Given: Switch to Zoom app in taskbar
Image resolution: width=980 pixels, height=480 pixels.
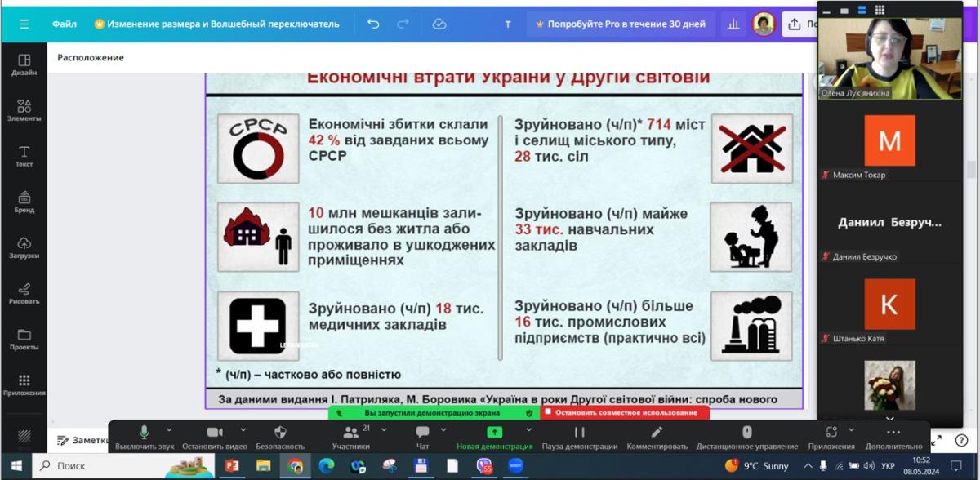Looking at the screenshot, I should 515,466.
